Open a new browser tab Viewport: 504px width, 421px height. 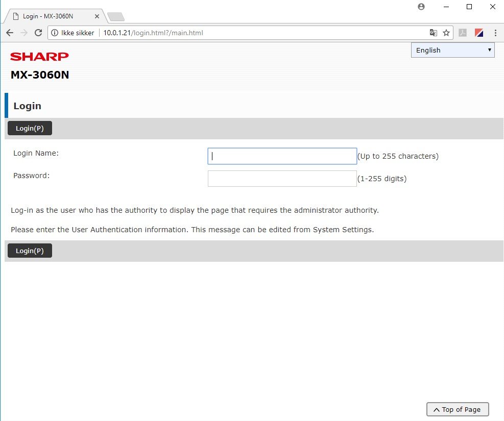(x=116, y=17)
